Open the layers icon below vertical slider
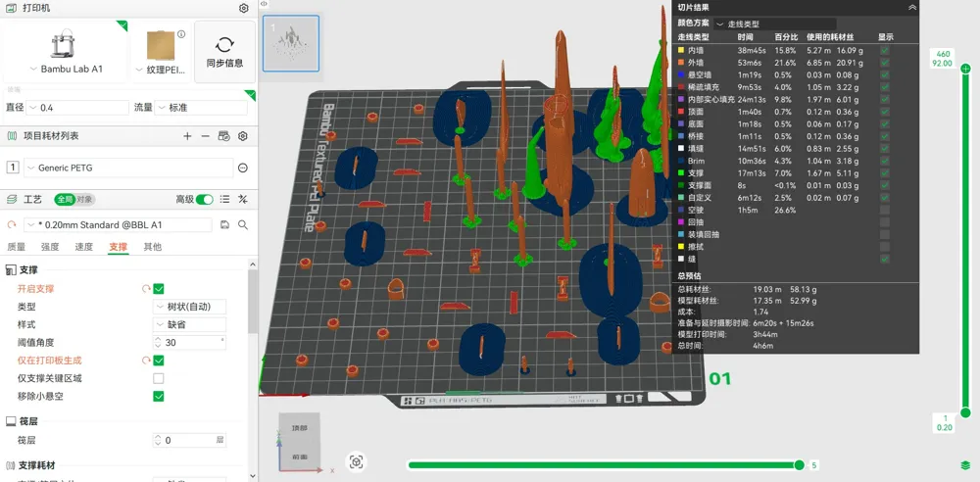980x482 pixels. [x=965, y=465]
